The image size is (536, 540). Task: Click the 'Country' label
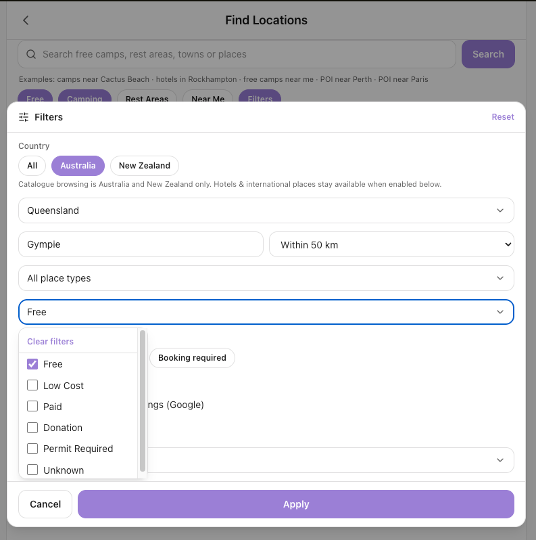point(34,146)
